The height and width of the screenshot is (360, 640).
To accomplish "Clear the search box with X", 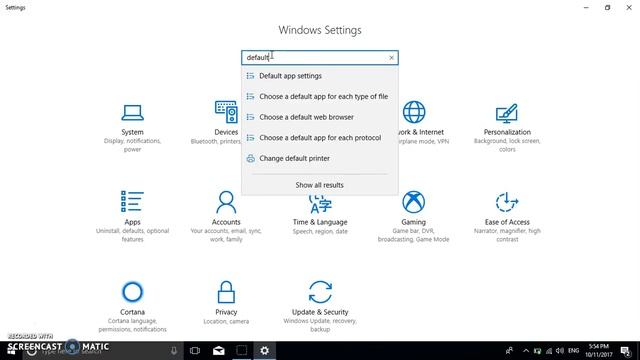I will [391, 58].
